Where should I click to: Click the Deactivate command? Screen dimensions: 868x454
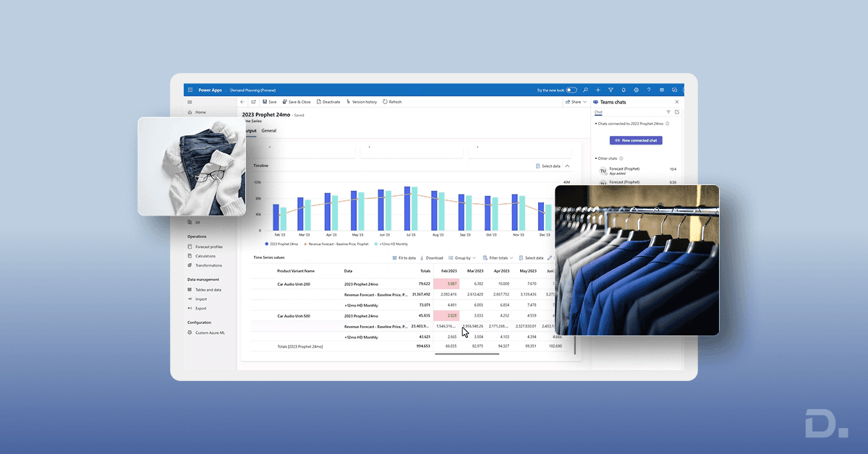(x=328, y=102)
